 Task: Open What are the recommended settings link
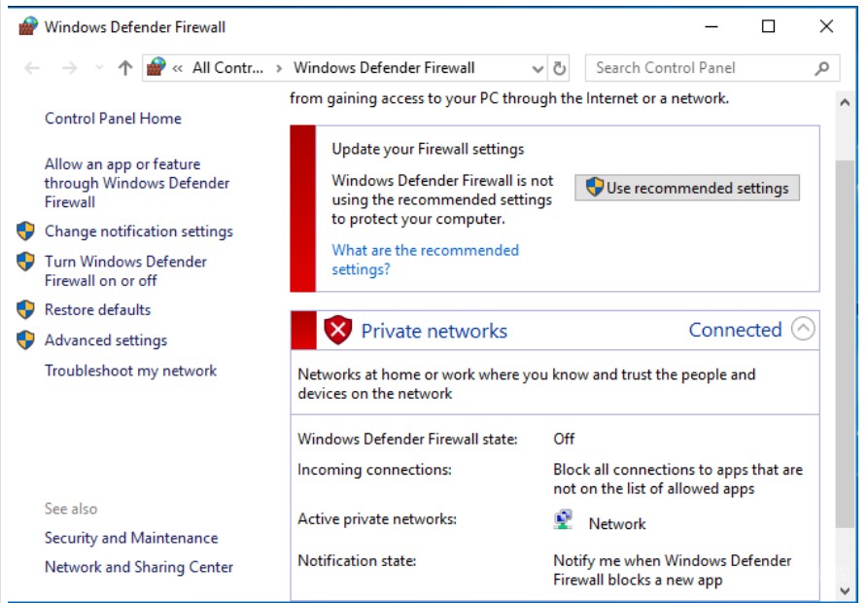[x=425, y=260]
